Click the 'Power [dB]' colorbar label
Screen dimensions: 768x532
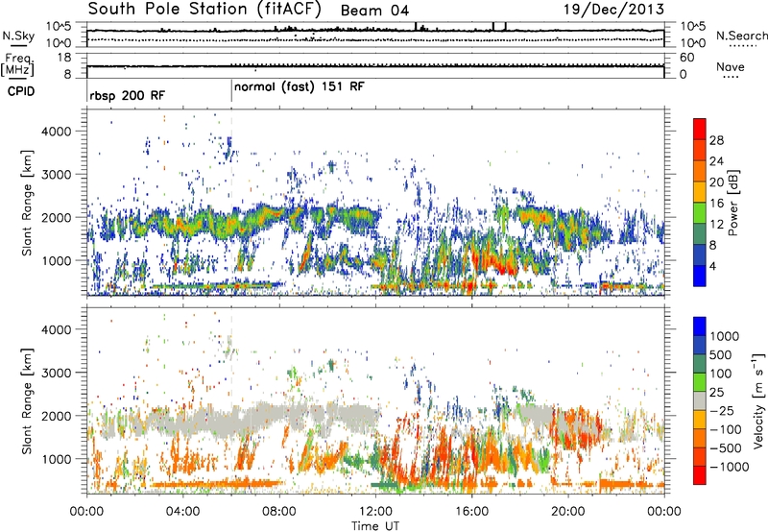[732, 203]
